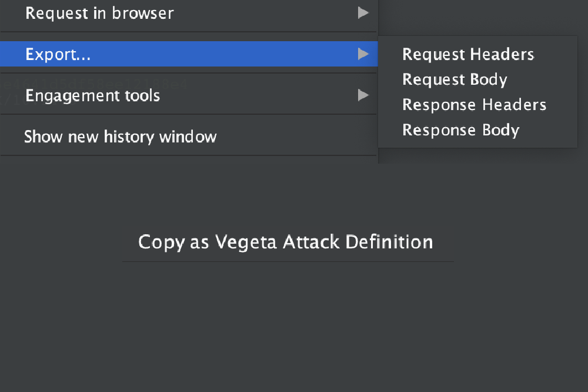Pick Request Headers from Export submenu
Viewport: 588px width, 392px height.
[468, 55]
